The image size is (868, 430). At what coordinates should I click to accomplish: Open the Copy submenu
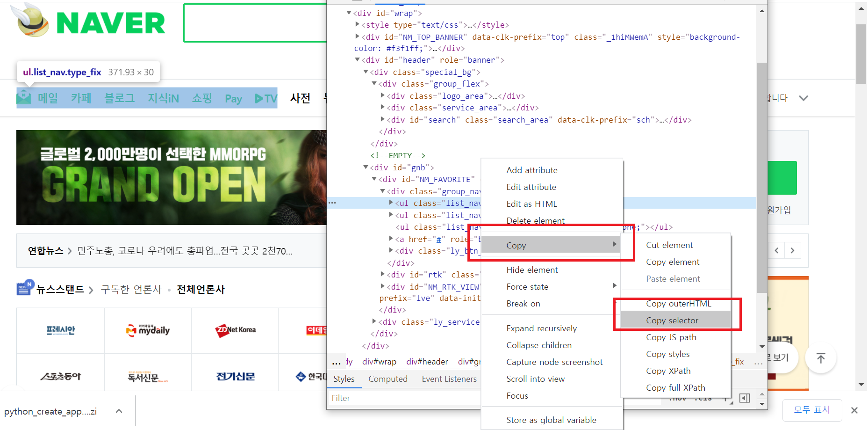pos(552,245)
